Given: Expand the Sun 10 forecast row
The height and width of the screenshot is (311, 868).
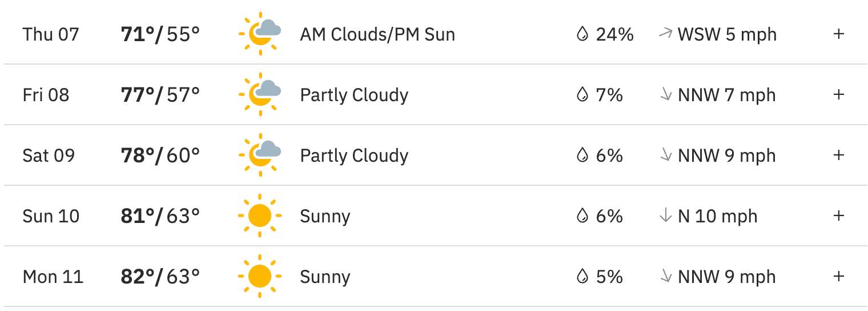Looking at the screenshot, I should pos(838,216).
